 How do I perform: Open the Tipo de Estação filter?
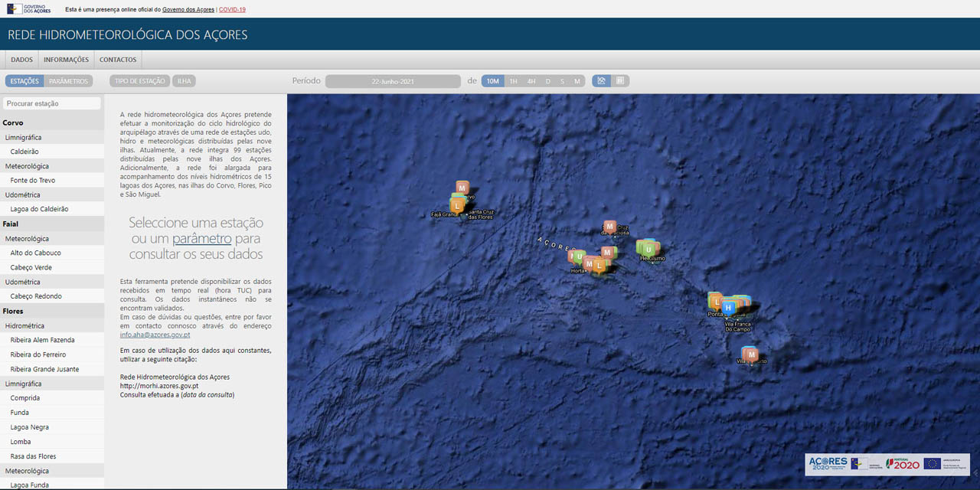[x=140, y=81]
